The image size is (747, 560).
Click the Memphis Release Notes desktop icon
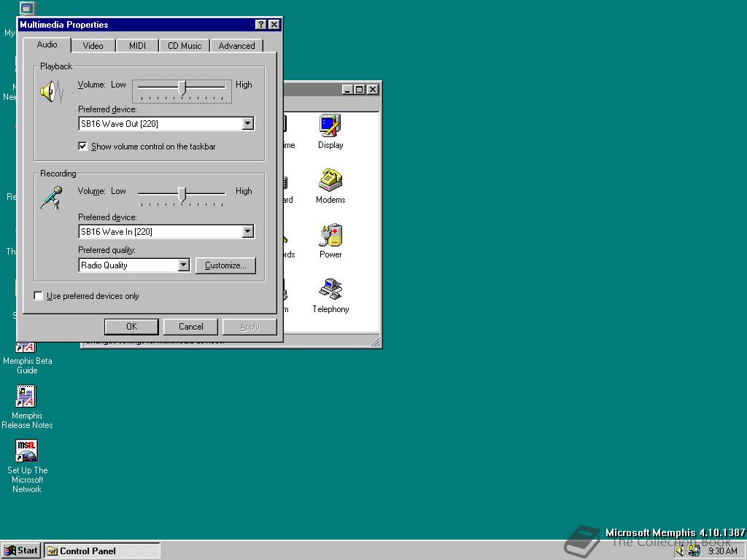[x=27, y=406]
